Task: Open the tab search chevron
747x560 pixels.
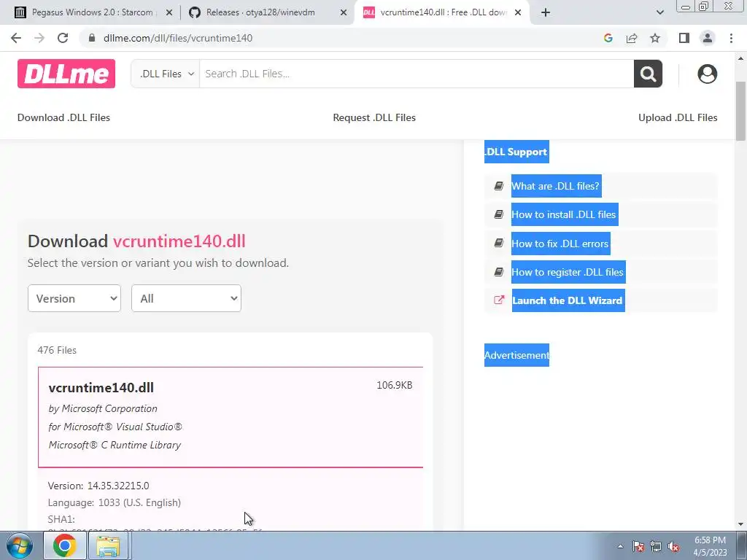Action: (x=659, y=12)
